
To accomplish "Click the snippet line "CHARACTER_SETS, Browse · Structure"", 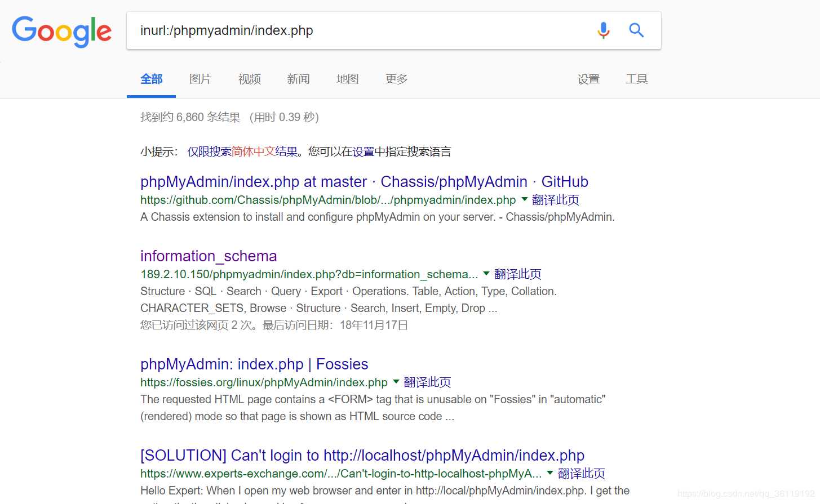I will [x=319, y=308].
